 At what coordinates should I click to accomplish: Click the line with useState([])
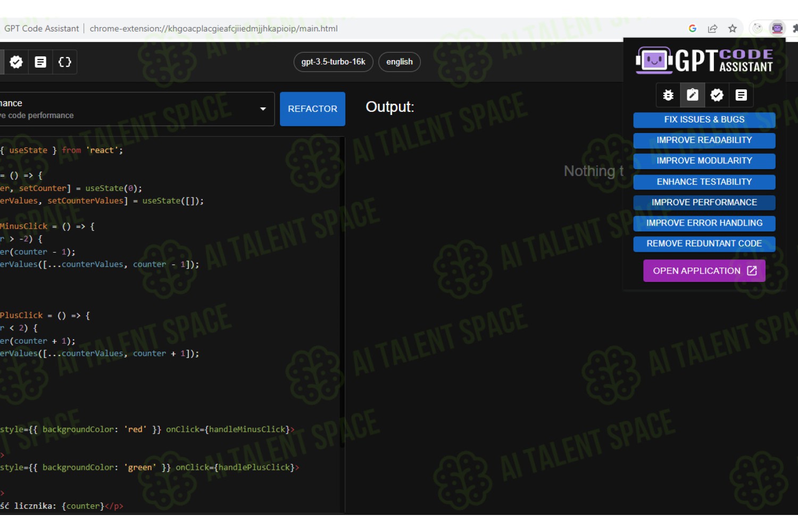point(102,201)
